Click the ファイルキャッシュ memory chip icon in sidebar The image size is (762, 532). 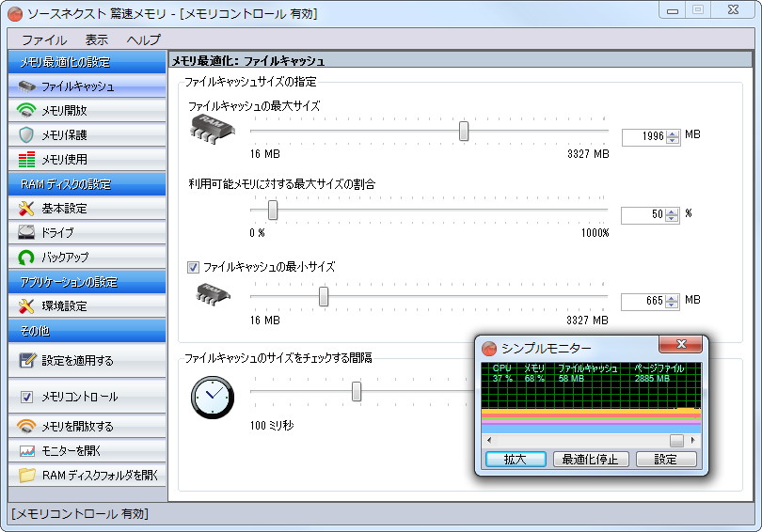[26, 86]
